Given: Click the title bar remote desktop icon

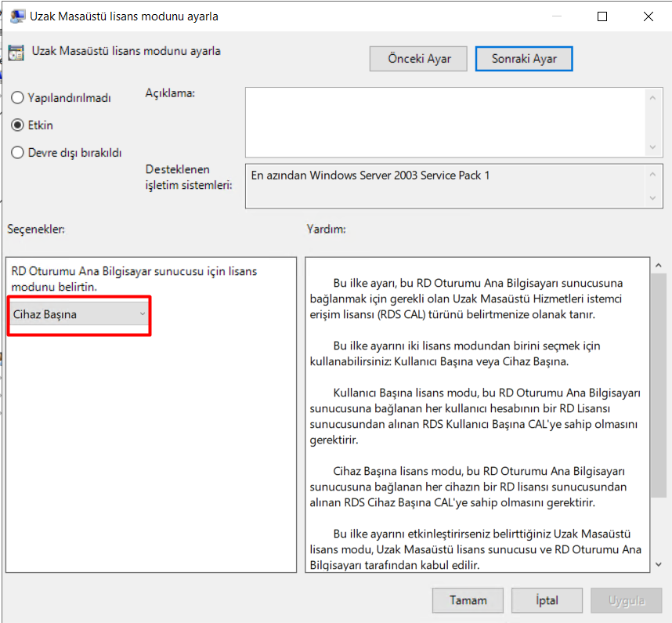Looking at the screenshot, I should click(17, 16).
